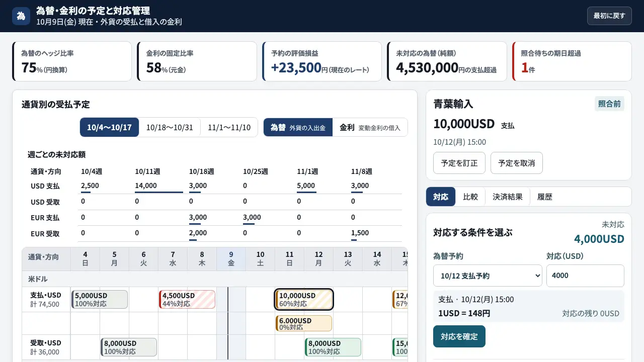
Task: Click the 1,500 EUR 受取 amount for 11/8週
Action: click(x=360, y=233)
